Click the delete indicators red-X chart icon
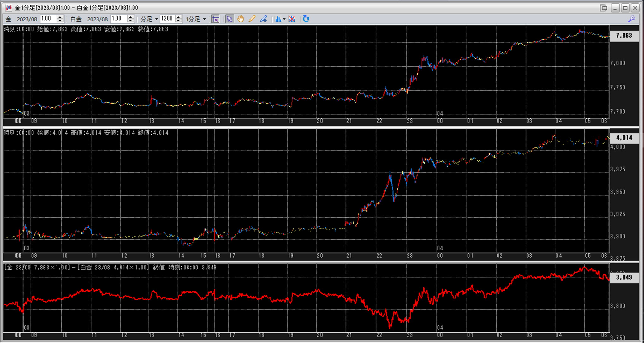The width and height of the screenshot is (644, 343). (292, 19)
